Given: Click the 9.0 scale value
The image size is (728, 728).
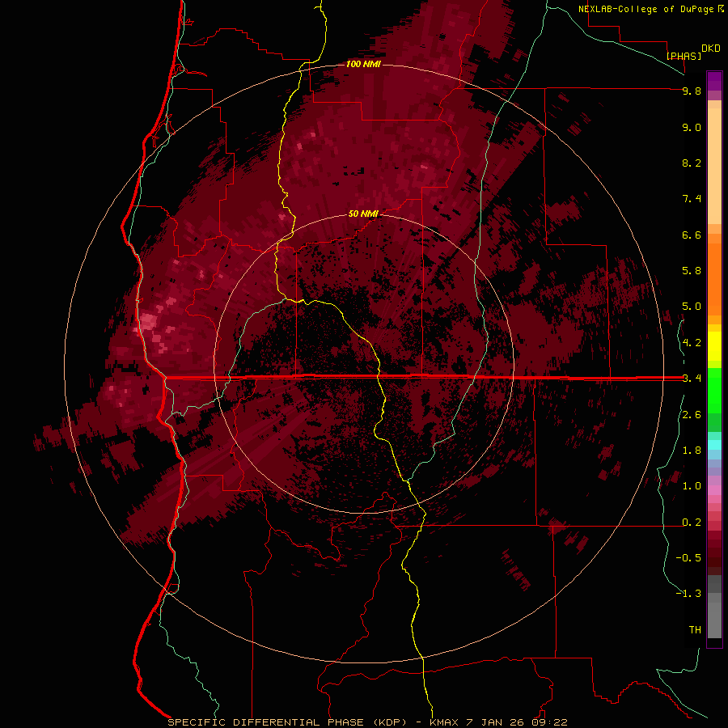Looking at the screenshot, I should [692, 127].
